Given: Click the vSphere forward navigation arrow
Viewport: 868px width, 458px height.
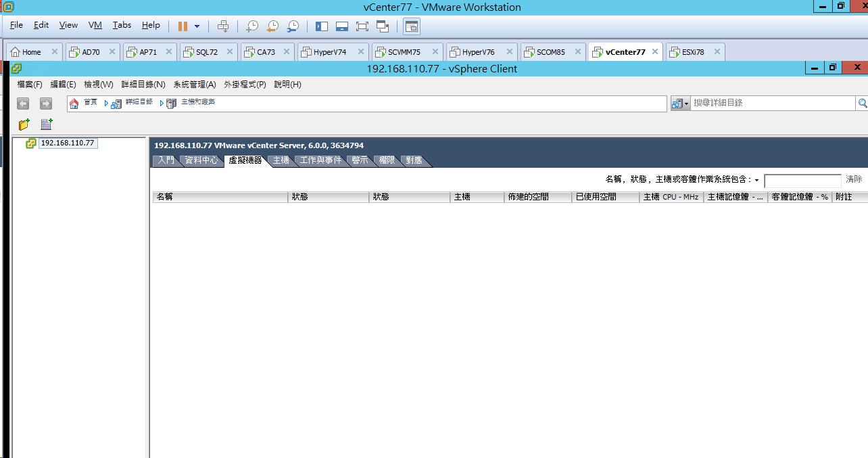Looking at the screenshot, I should (45, 104).
